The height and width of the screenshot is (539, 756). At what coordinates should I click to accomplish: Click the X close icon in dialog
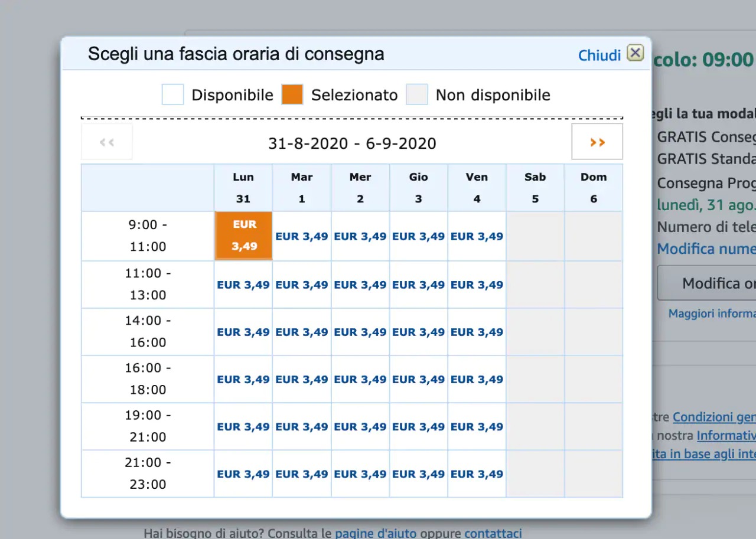(x=635, y=53)
